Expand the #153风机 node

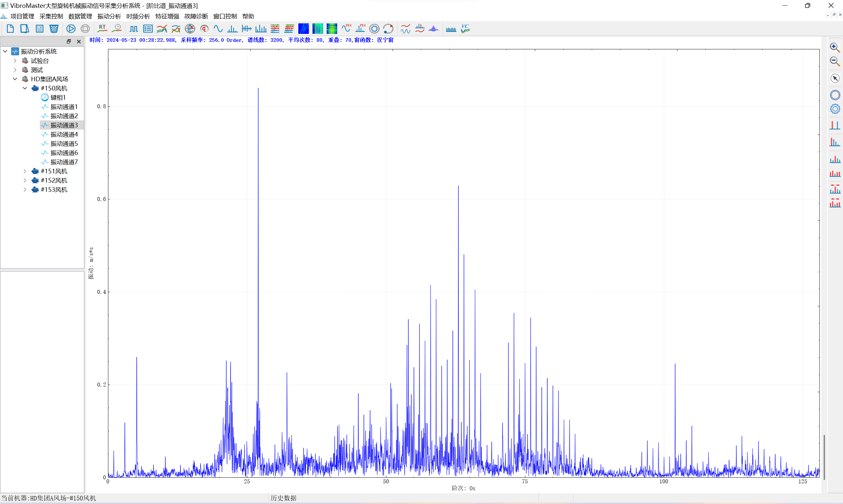click(x=25, y=189)
